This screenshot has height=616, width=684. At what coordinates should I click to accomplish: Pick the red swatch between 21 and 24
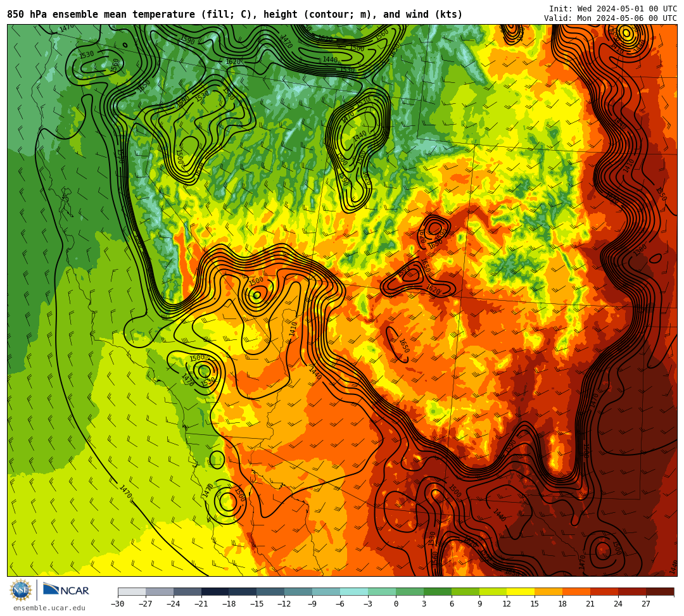(604, 591)
